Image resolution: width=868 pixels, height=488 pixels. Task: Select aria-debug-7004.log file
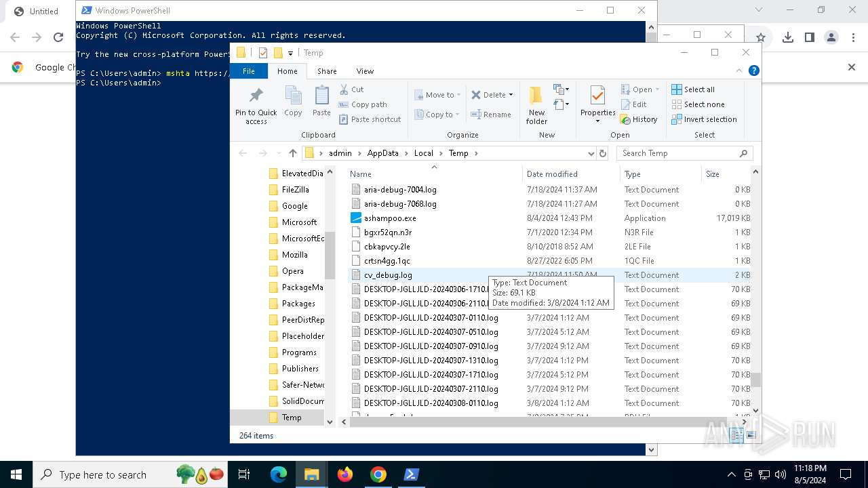(x=400, y=190)
